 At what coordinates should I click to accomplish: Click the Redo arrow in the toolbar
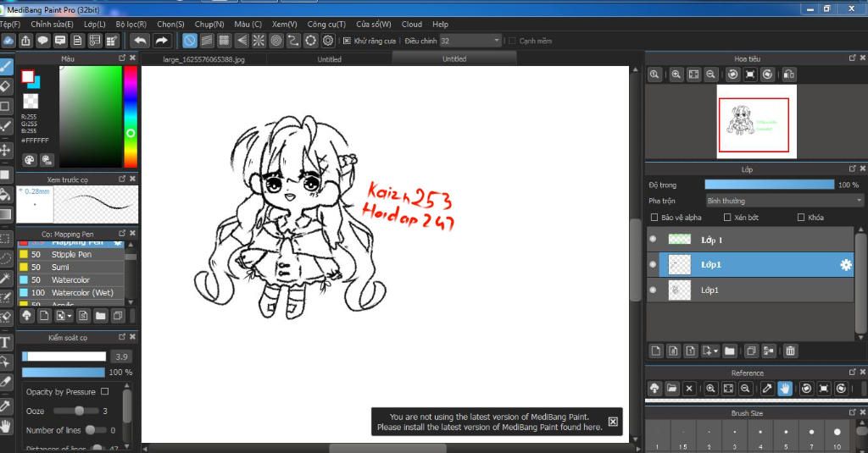click(x=161, y=41)
